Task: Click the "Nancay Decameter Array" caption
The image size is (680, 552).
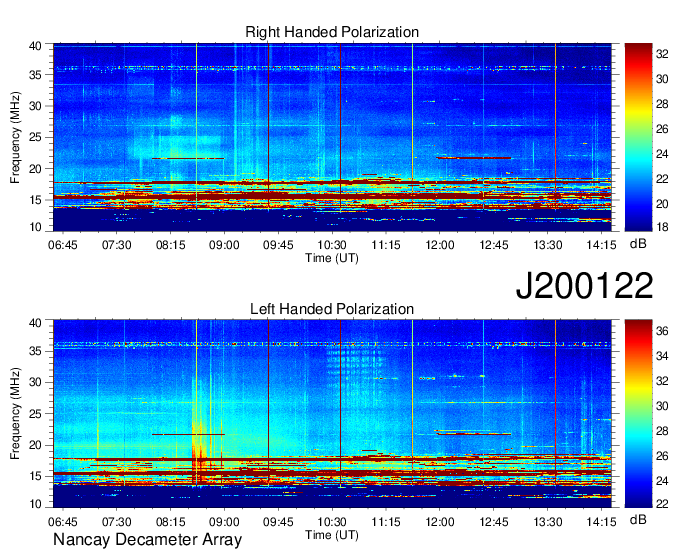Action: pos(147,540)
